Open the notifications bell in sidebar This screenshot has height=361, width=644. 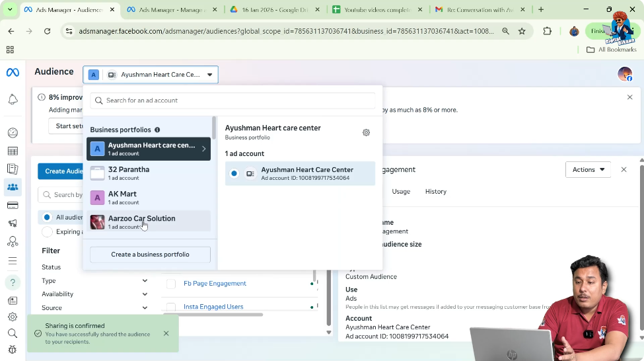coord(13,99)
